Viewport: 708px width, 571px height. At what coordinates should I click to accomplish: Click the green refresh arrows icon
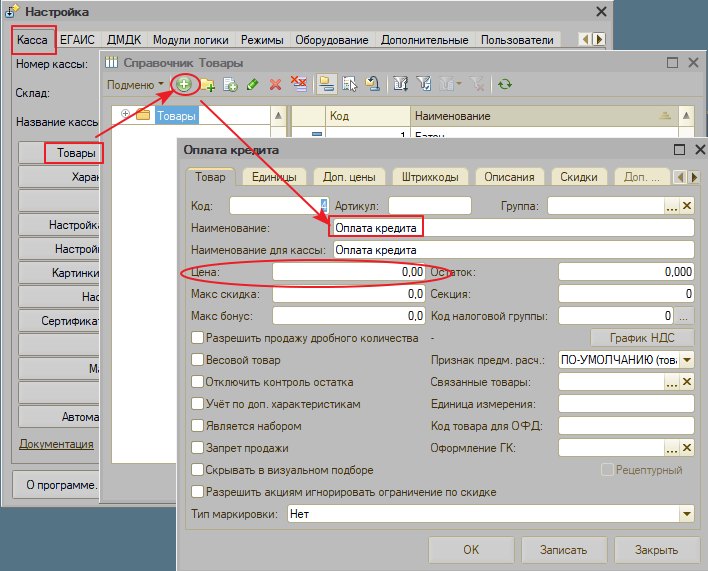click(x=504, y=84)
